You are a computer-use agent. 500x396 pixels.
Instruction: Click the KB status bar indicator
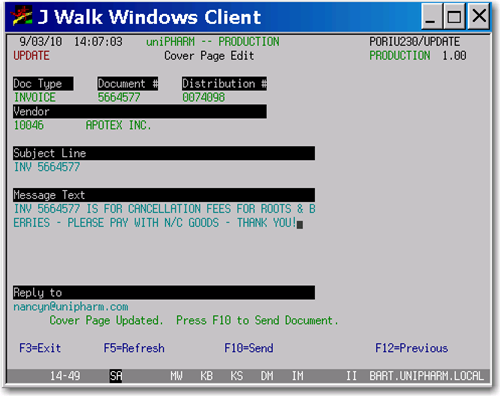pos(206,376)
